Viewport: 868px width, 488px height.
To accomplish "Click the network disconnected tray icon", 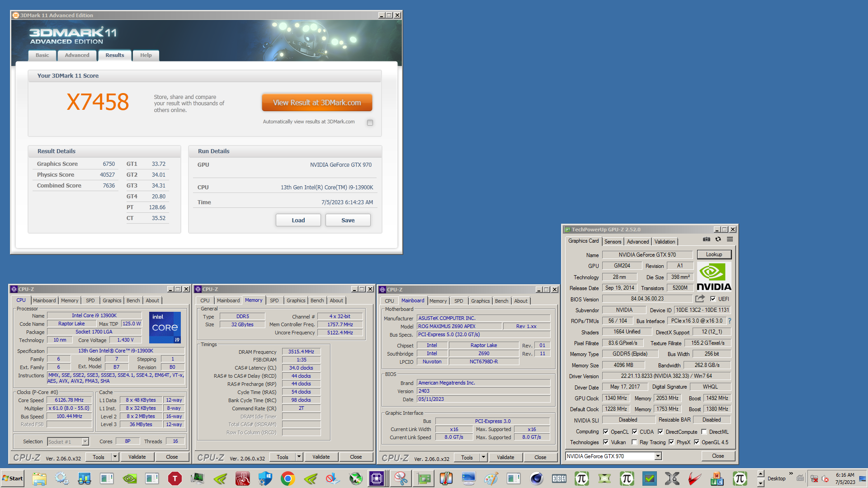I will coord(814,479).
